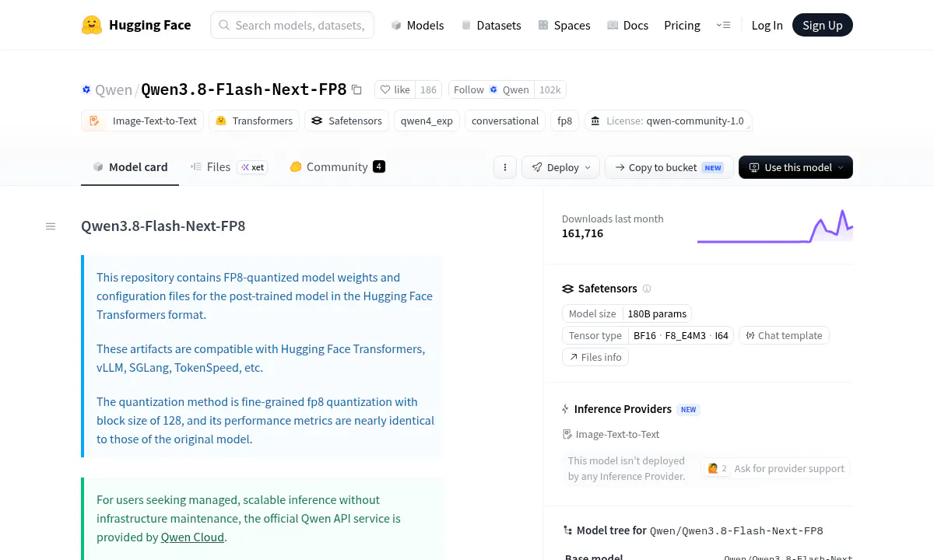This screenshot has width=934, height=560.
Task: Follow the Qwen Cloud hyperlink
Action: point(192,537)
